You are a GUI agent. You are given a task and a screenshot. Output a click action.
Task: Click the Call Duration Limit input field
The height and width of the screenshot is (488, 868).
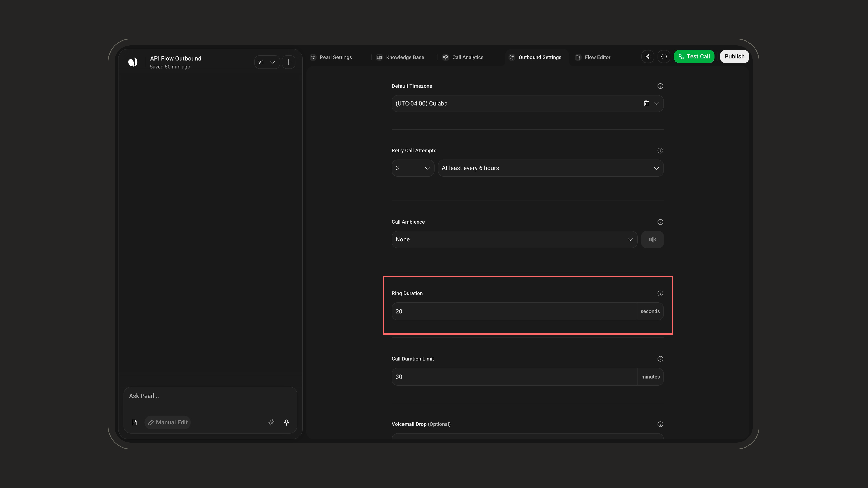pyautogui.click(x=514, y=377)
